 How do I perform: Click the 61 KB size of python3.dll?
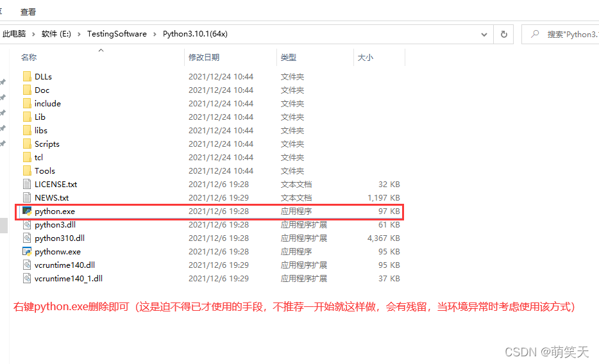389,225
